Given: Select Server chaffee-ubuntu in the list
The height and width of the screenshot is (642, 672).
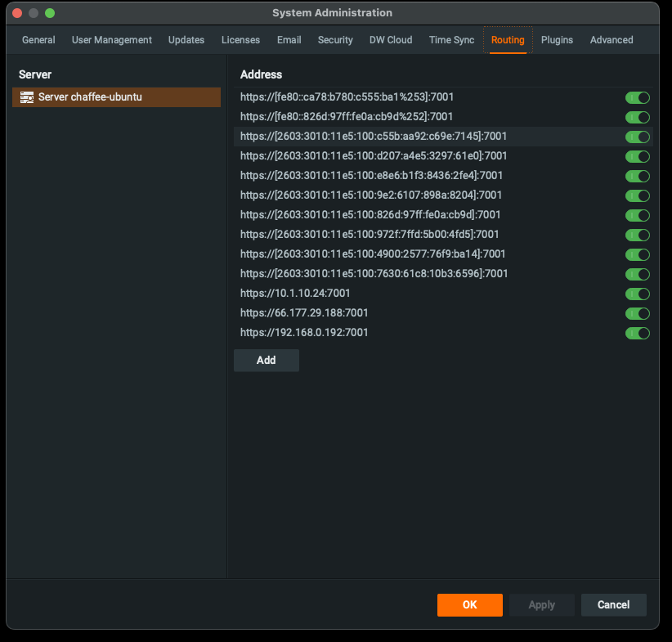Looking at the screenshot, I should click(90, 97).
